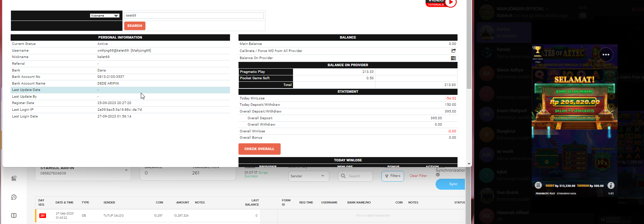The height and width of the screenshot is (224, 644).
Task: Open the scale icon in left sidebar
Action: [14, 178]
